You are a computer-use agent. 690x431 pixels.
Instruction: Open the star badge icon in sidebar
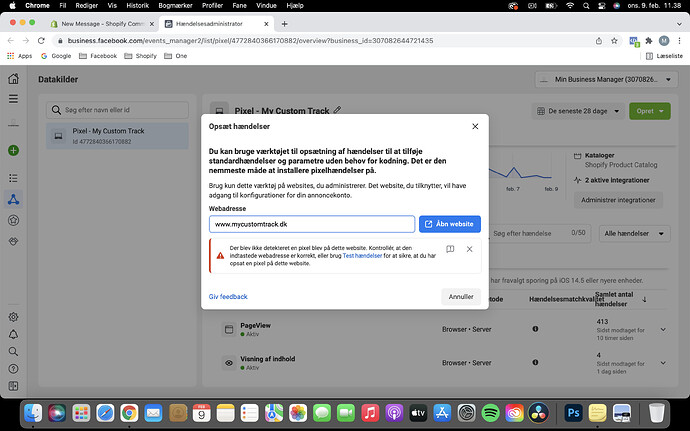coord(14,220)
